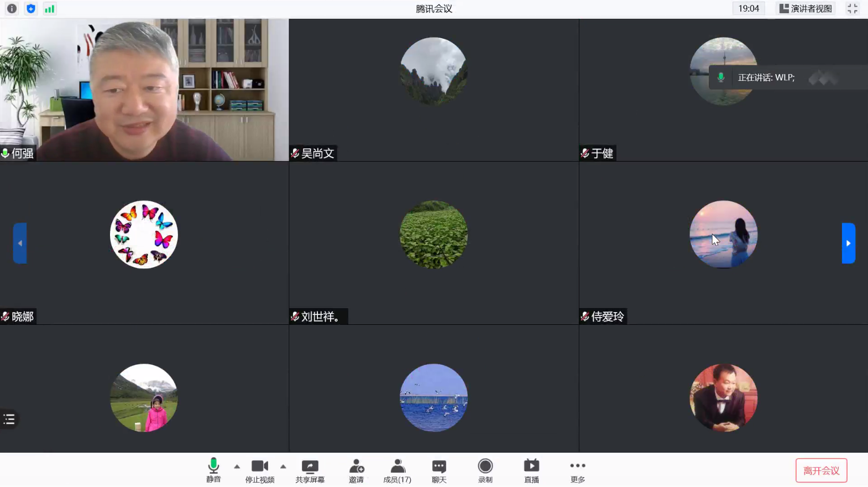
Task: Start recording with the 录制 button
Action: 485,471
